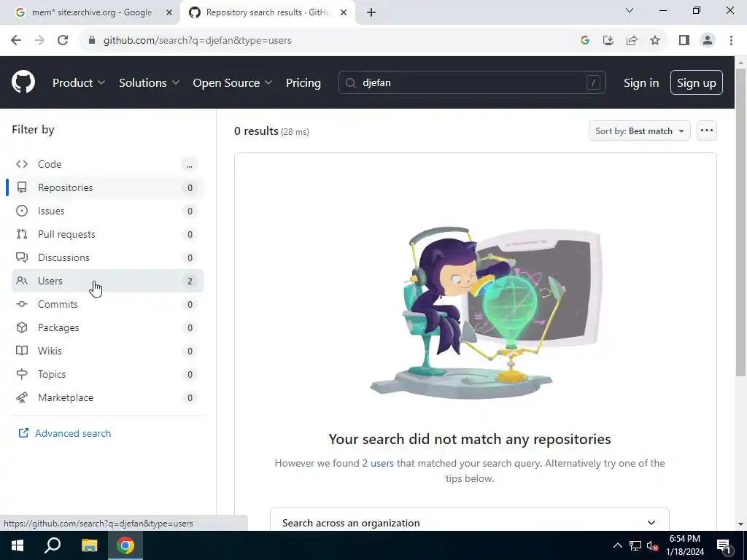The height and width of the screenshot is (560, 747).
Task: Click the Packages cube icon
Action: coord(22,327)
